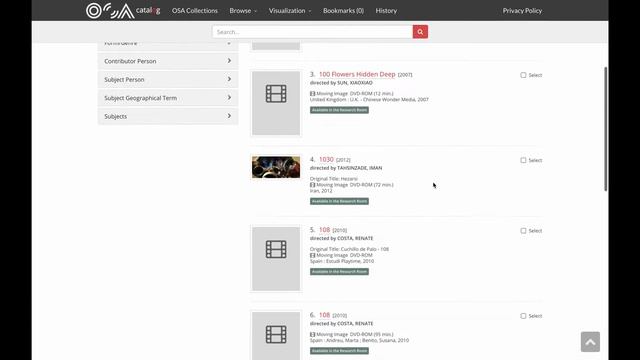Click the page vertical scrollbar

click(606, 129)
